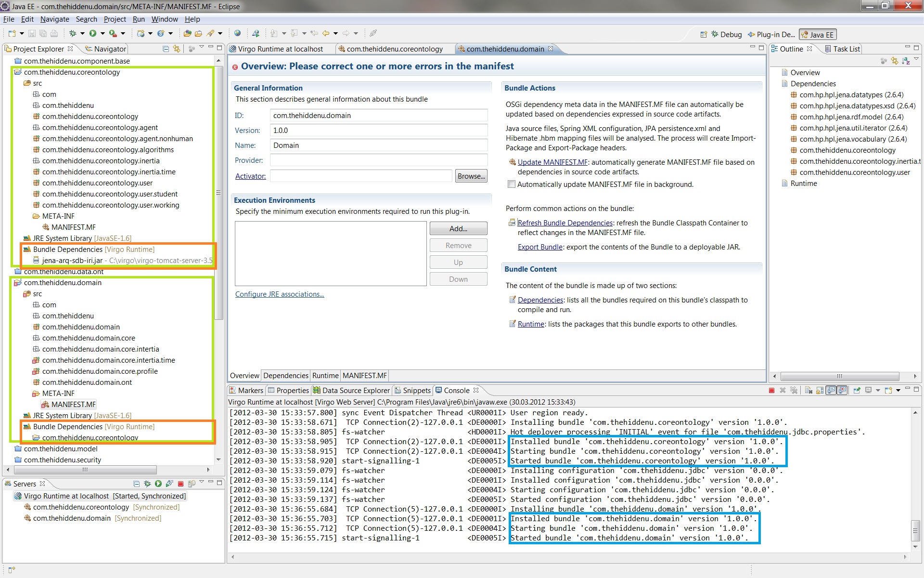Open the Display Selected Console dropdown
Image resolution: width=924 pixels, height=578 pixels.
tap(878, 390)
